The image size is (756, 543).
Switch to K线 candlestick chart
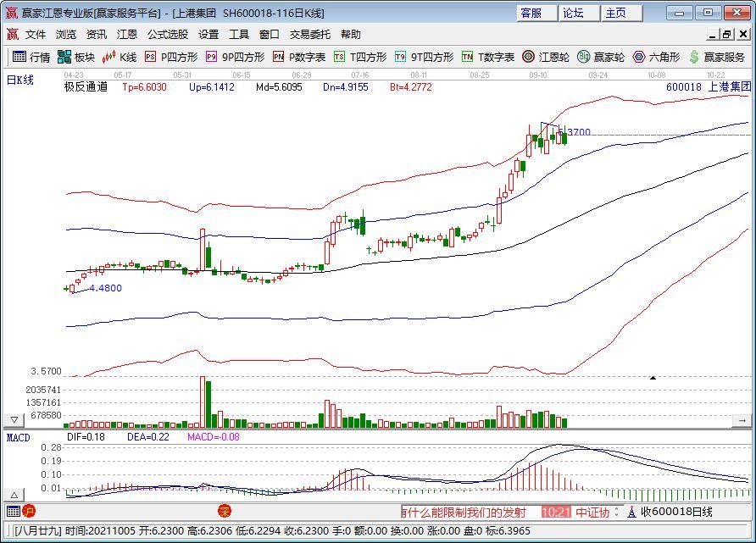[x=120, y=57]
